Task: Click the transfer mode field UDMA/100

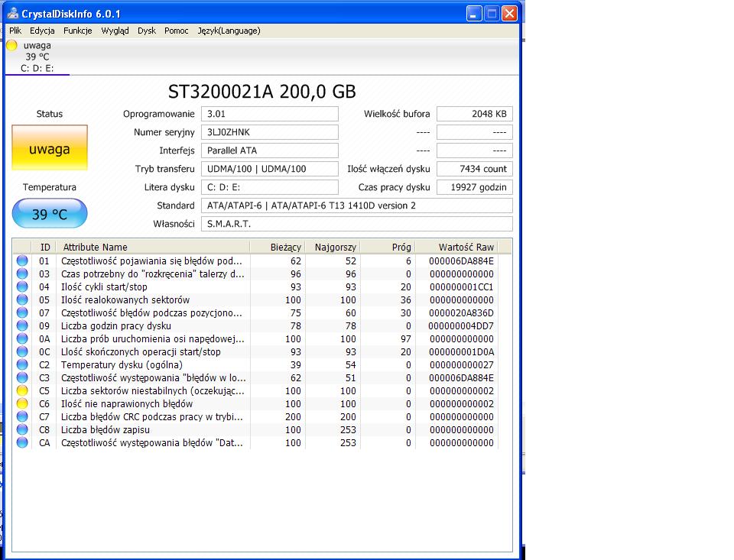Action: tap(270, 169)
